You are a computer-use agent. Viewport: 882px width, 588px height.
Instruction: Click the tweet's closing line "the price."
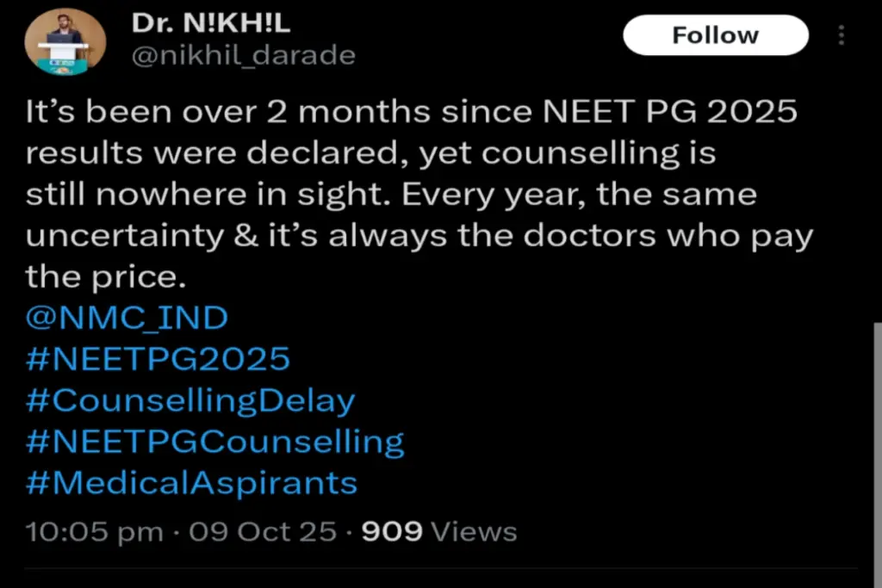point(105,277)
